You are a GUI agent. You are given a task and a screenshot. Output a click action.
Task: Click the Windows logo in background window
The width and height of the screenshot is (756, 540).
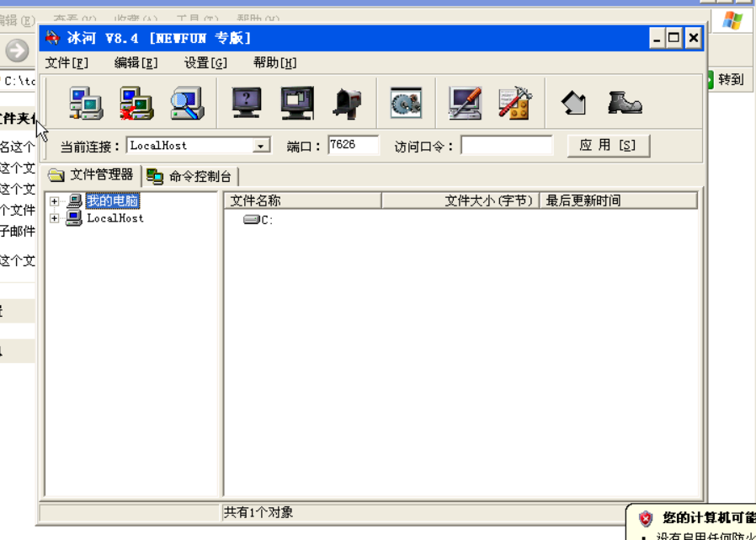tap(732, 21)
